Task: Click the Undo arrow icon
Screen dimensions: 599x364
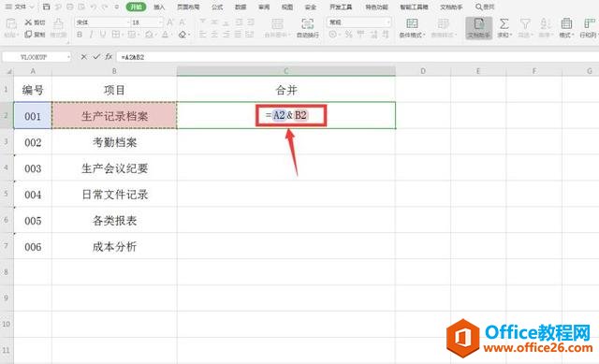Action: click(x=94, y=7)
